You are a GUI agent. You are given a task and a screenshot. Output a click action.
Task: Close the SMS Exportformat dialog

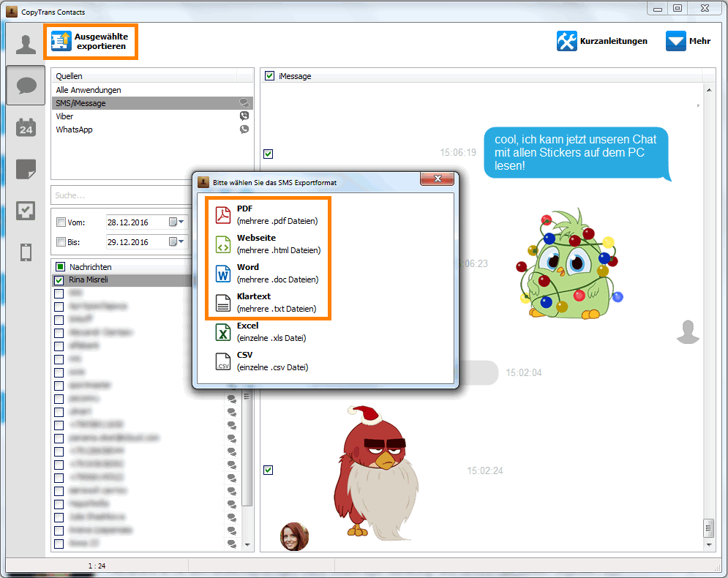[x=437, y=179]
